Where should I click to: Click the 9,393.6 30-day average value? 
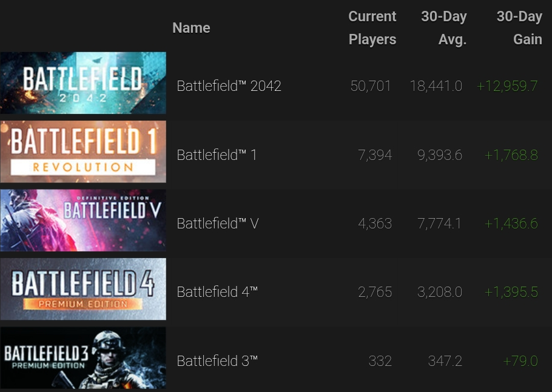pos(439,155)
